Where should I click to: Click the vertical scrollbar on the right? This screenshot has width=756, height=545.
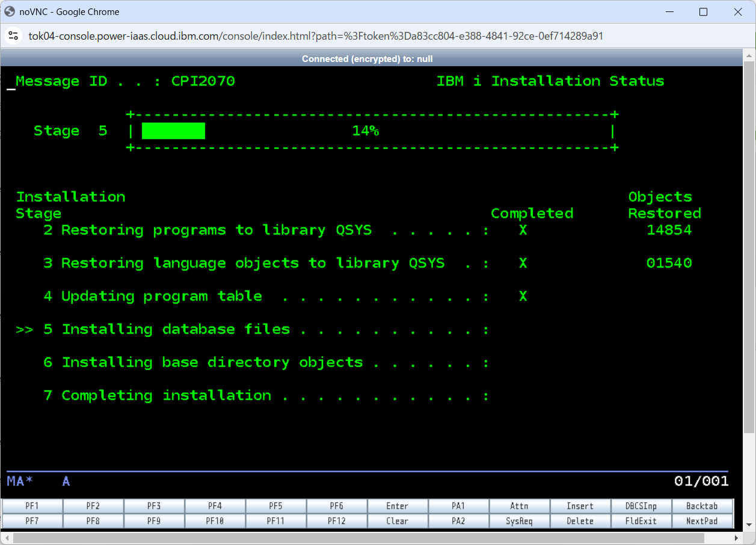[749, 247]
